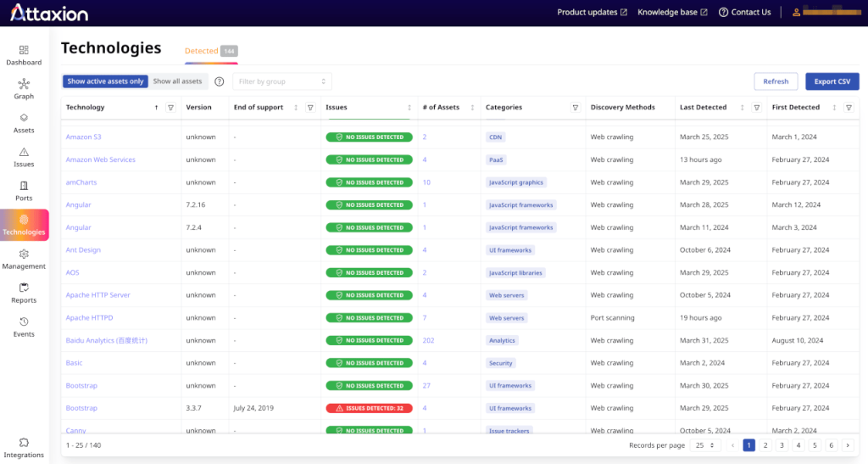Switch to Show all assets
The height and width of the screenshot is (464, 868).
[178, 81]
